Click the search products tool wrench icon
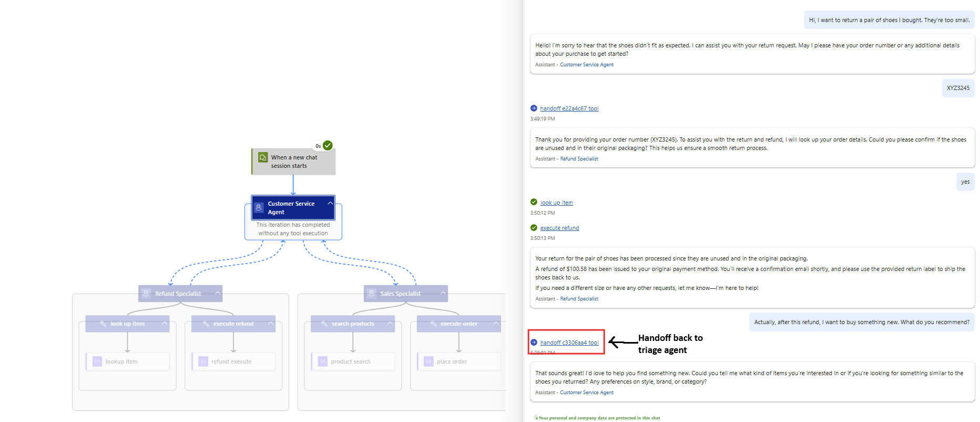The image size is (980, 422). (324, 324)
